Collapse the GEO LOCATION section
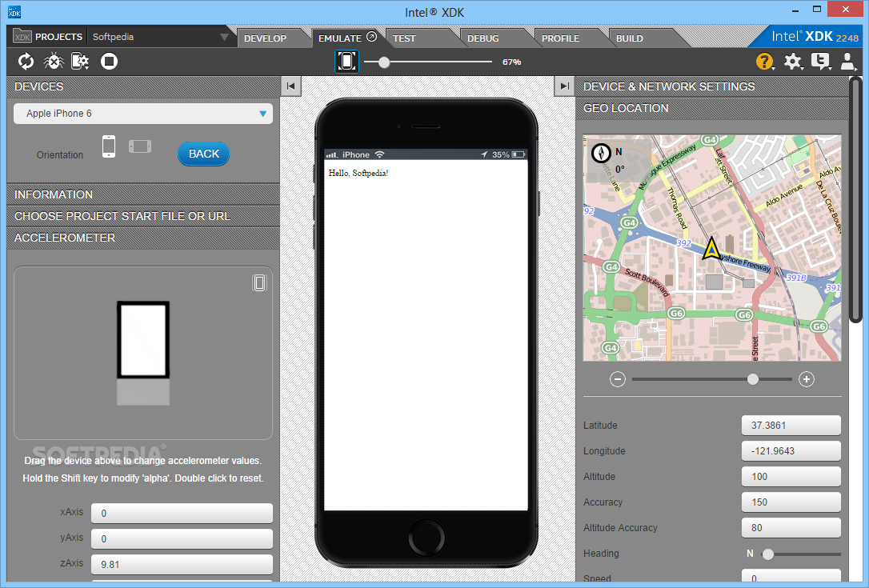This screenshot has height=588, width=869. point(711,108)
